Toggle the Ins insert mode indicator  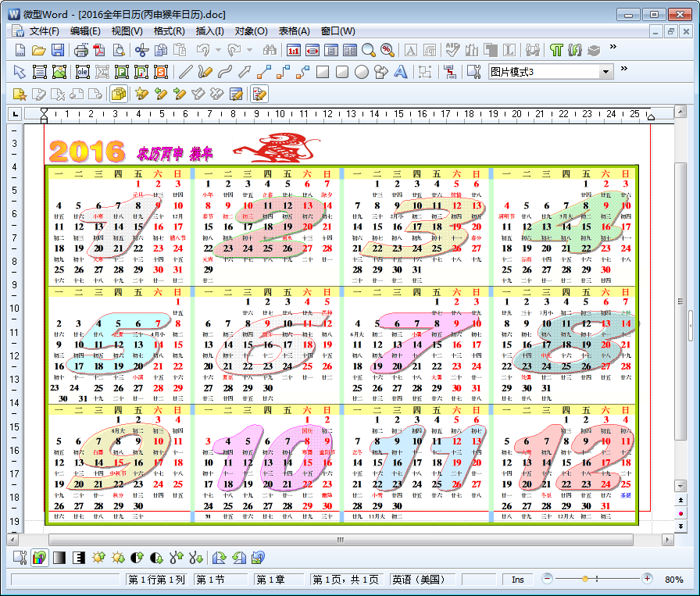pyautogui.click(x=518, y=580)
